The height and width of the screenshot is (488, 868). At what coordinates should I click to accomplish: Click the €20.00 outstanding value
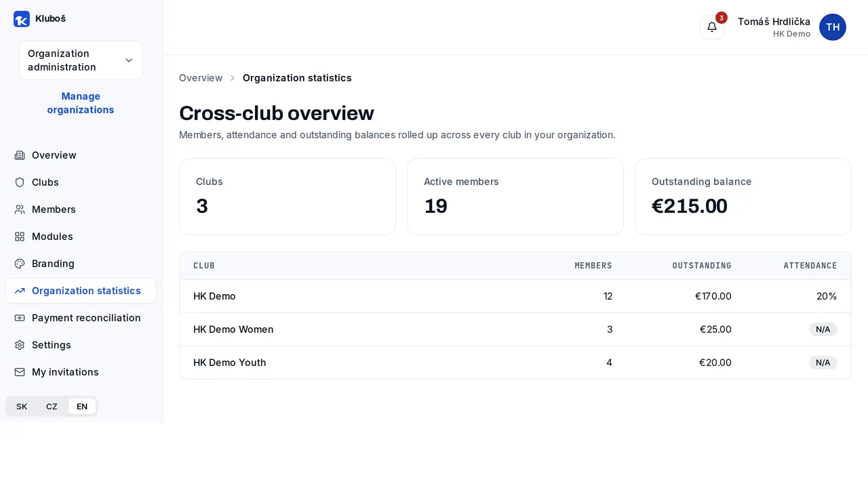tap(715, 363)
